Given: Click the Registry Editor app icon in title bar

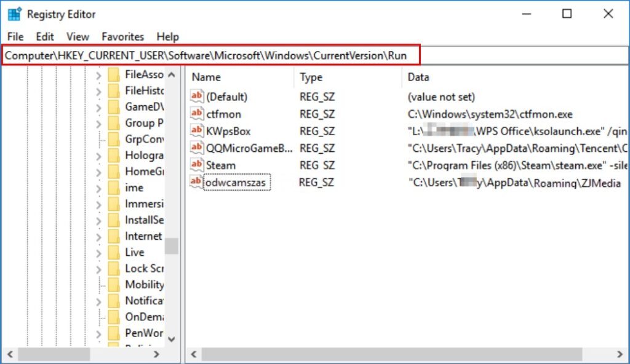Looking at the screenshot, I should (15, 14).
